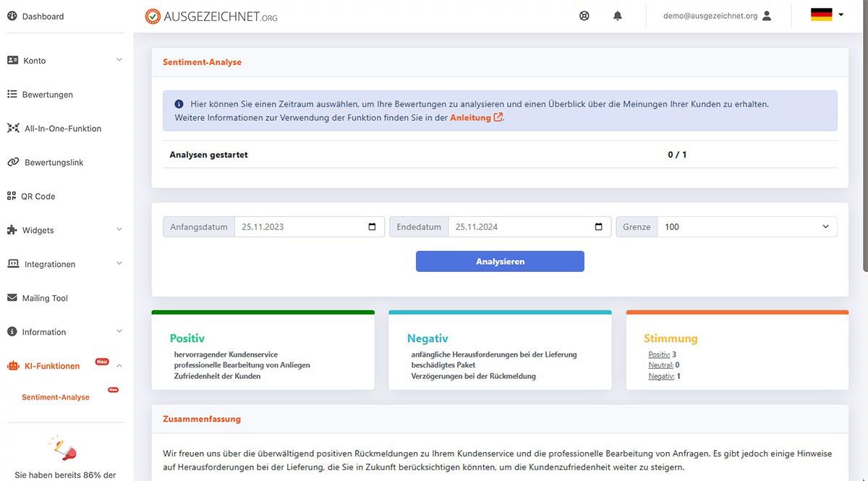Open the Grenze limit dropdown
Viewport: 868px width, 481px height.
[746, 227]
